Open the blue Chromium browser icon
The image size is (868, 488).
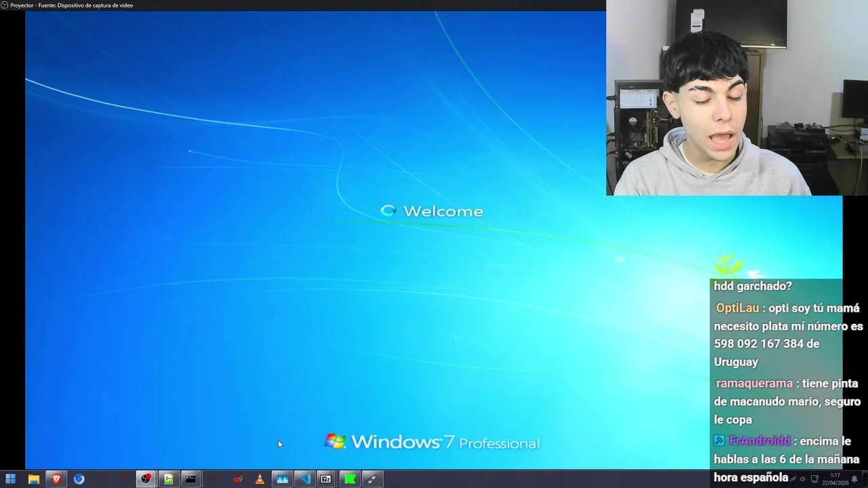[x=79, y=479]
